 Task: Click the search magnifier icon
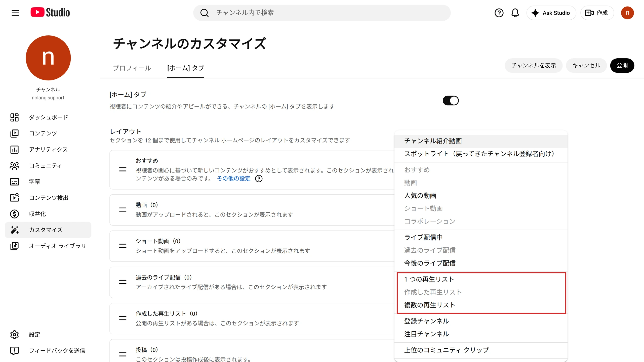click(204, 13)
